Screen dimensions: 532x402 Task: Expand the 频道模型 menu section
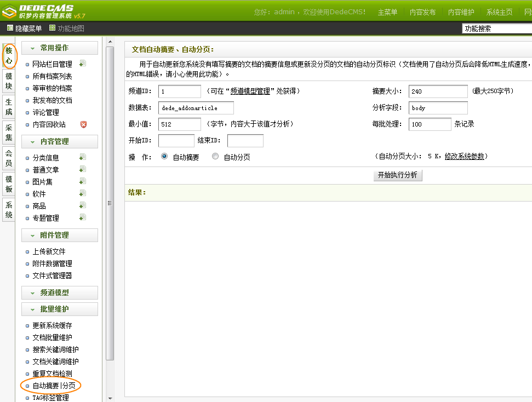pyautogui.click(x=60, y=293)
